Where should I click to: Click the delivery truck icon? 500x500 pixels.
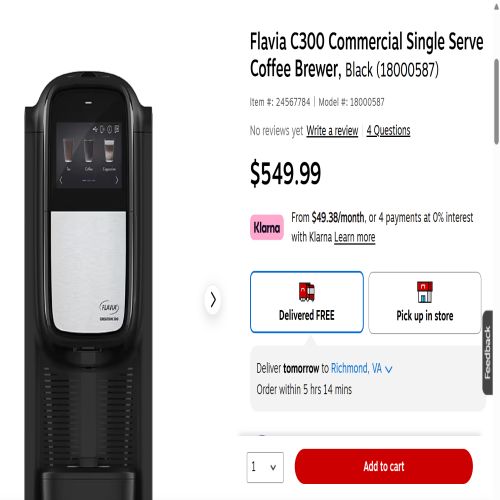pyautogui.click(x=307, y=292)
